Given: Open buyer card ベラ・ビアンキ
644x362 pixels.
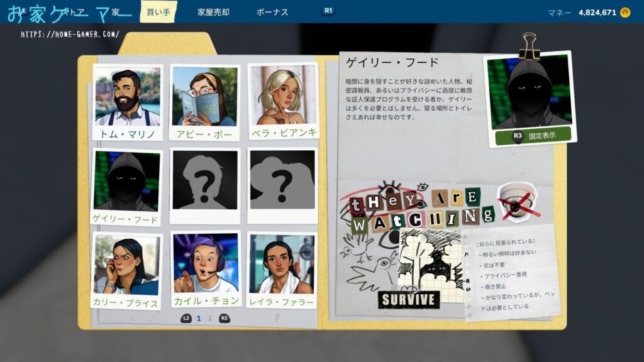Looking at the screenshot, I should [283, 101].
